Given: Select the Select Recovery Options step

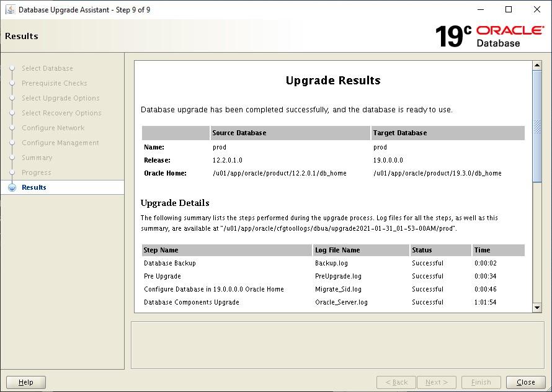Looking at the screenshot, I should [x=61, y=113].
